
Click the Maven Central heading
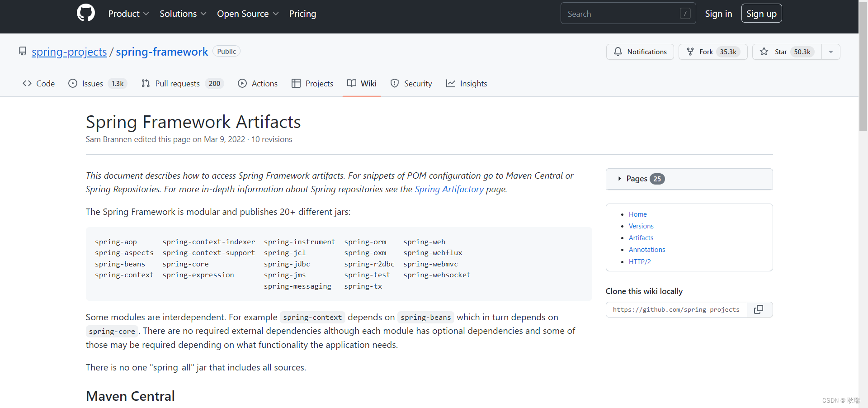[x=130, y=396]
